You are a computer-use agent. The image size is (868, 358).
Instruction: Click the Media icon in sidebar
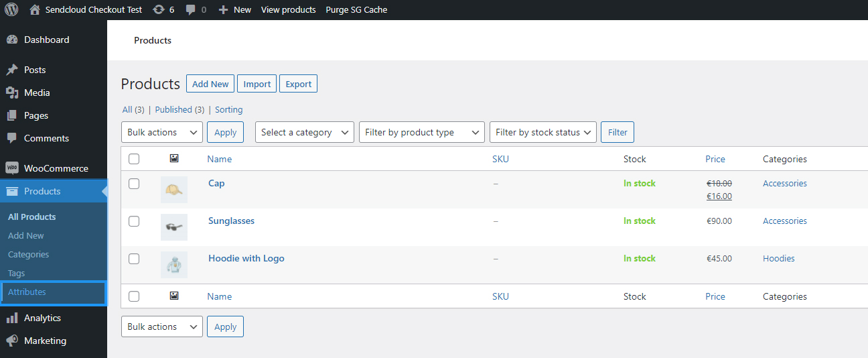pyautogui.click(x=11, y=93)
